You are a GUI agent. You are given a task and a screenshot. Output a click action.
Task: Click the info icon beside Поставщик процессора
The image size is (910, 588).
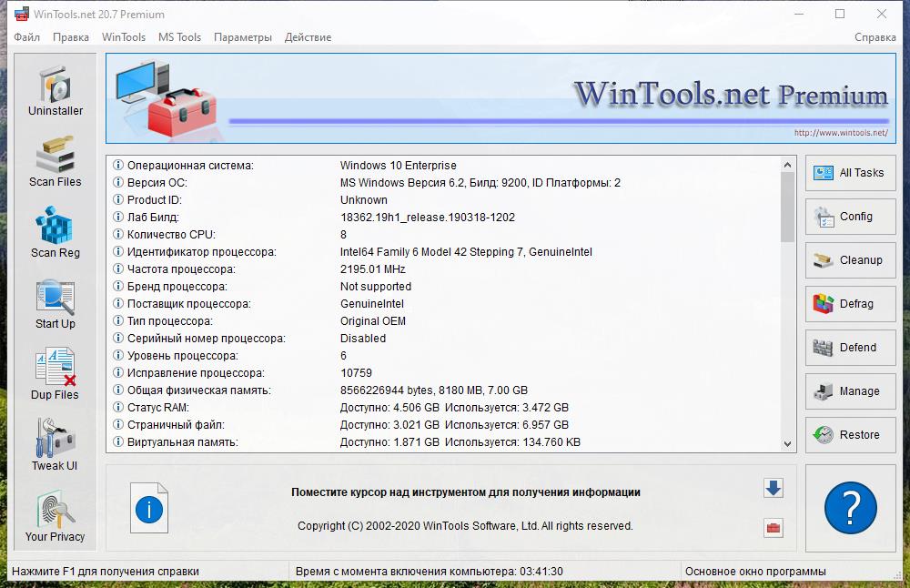(117, 304)
